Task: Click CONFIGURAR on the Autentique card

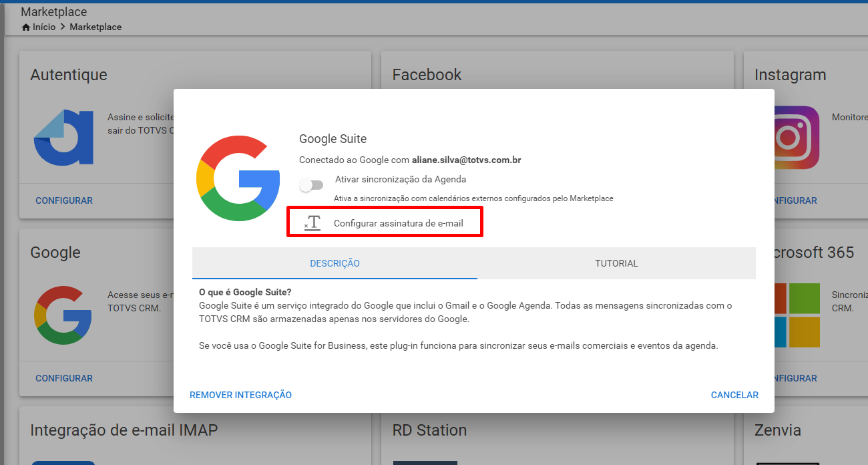Action: pyautogui.click(x=64, y=200)
